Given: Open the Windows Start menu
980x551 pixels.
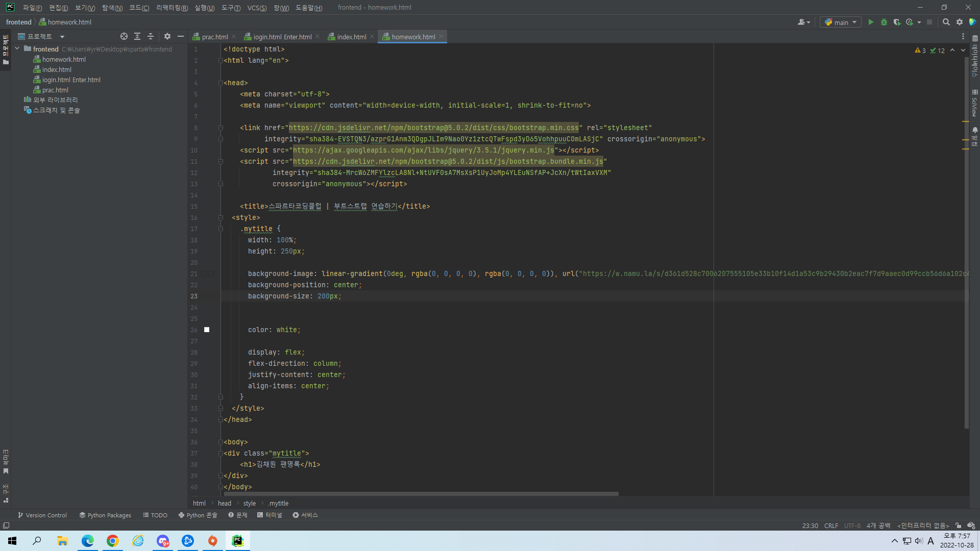Looking at the screenshot, I should pos(12,541).
